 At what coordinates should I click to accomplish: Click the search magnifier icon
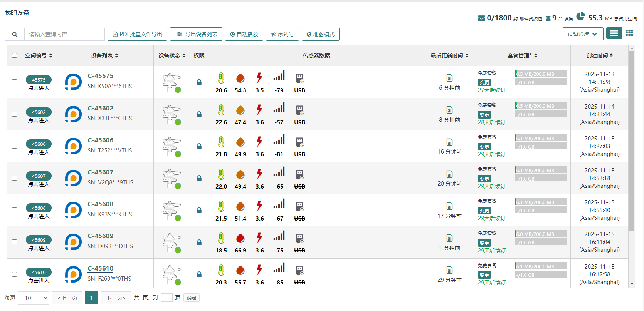tap(15, 34)
